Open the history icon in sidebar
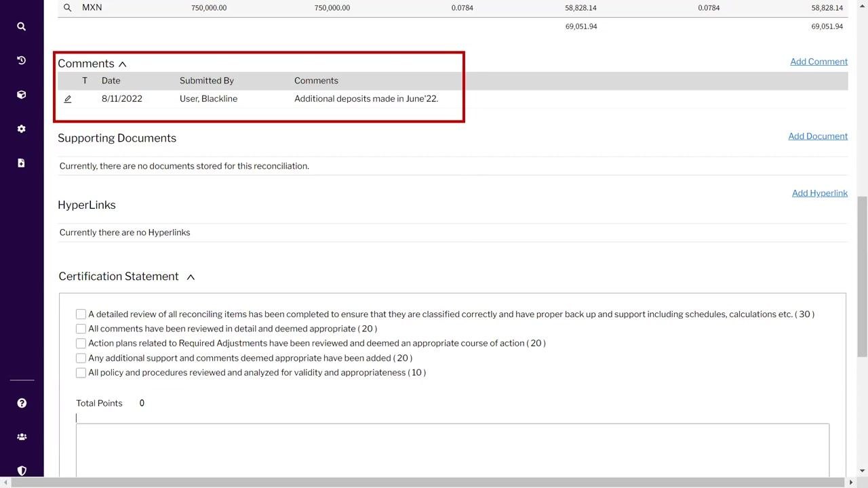The height and width of the screenshot is (488, 868). pyautogui.click(x=22, y=60)
